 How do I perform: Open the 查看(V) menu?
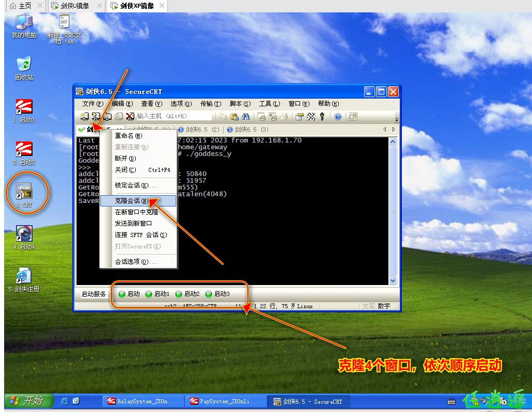pos(152,104)
